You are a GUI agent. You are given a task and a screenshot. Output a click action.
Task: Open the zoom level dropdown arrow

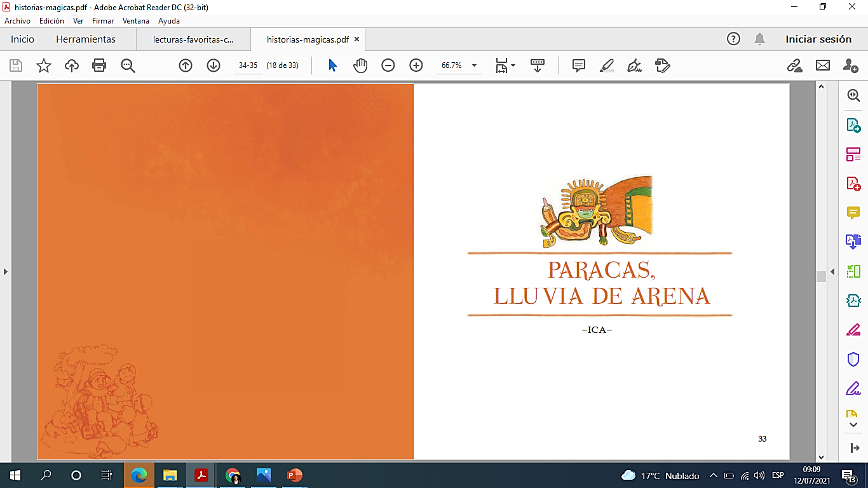[474, 65]
